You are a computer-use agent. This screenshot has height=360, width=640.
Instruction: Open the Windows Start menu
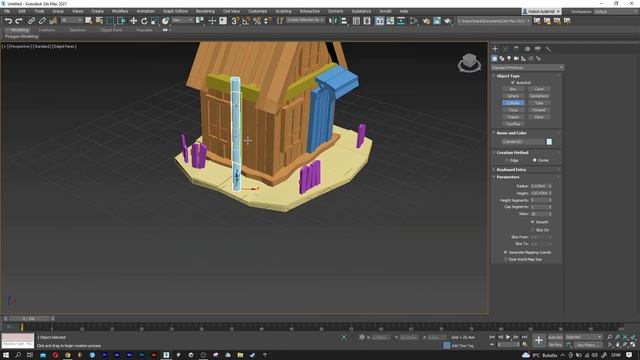[6, 355]
